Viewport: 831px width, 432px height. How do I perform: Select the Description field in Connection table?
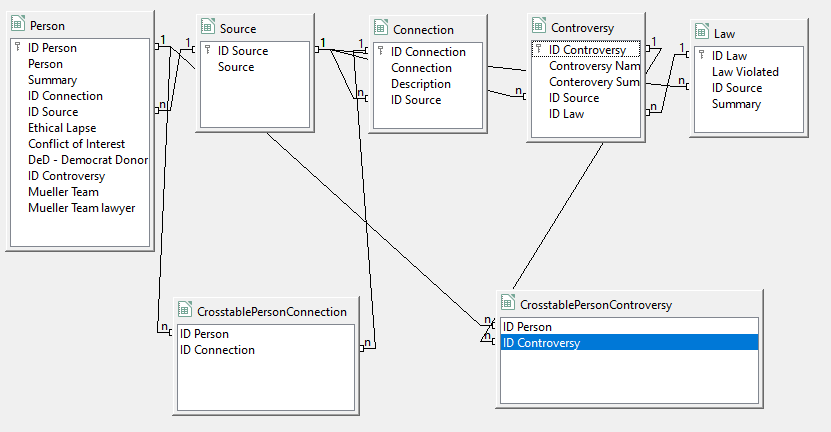coord(428,84)
